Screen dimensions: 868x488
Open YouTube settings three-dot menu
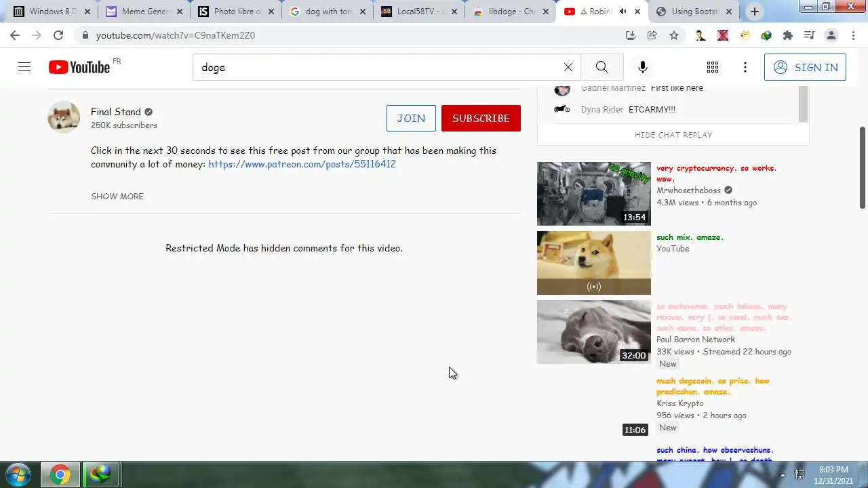(745, 67)
